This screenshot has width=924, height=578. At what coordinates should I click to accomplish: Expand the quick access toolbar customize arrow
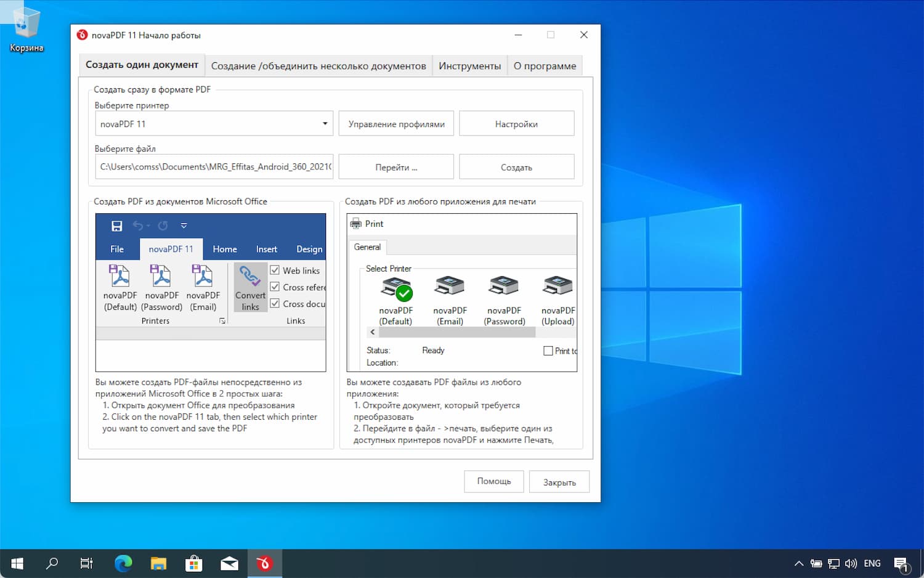[184, 226]
